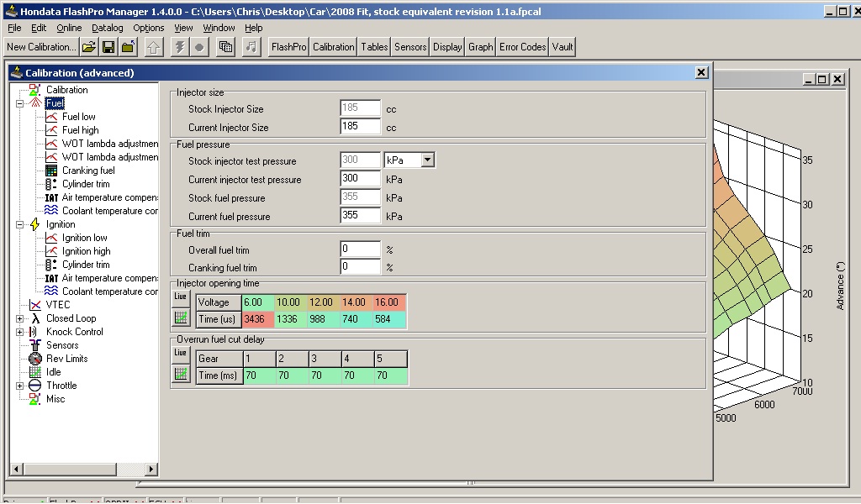Select Cylinder trim under Fuel

click(x=86, y=184)
